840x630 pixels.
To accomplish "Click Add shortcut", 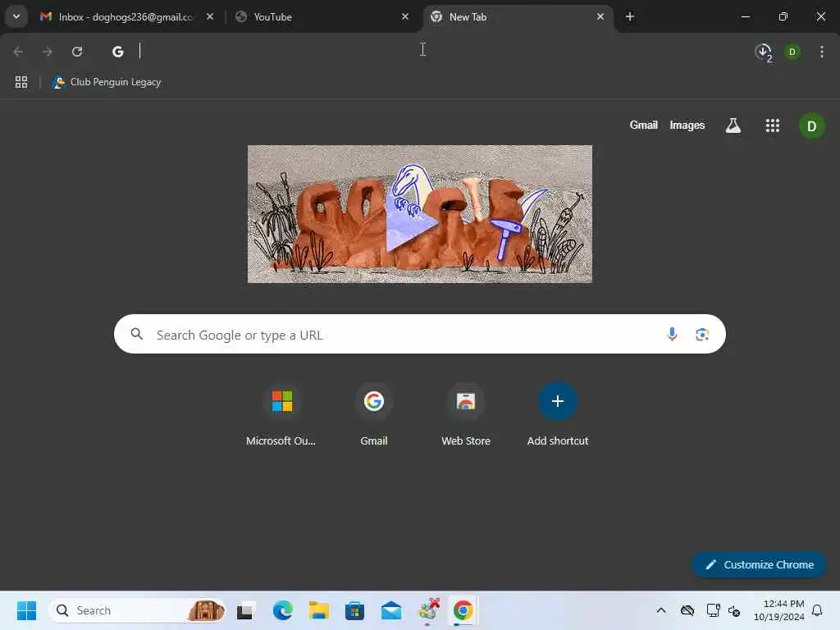I will tap(558, 414).
